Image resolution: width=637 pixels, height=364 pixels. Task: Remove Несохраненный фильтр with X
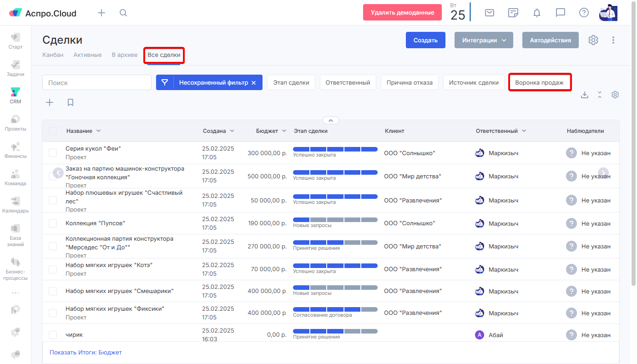coord(254,83)
